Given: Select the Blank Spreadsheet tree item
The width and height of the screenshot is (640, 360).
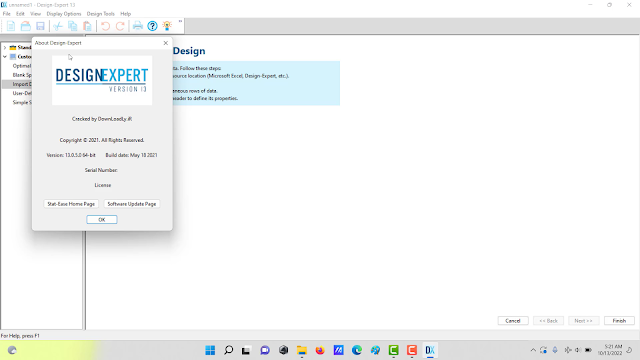Looking at the screenshot, I should (22, 75).
